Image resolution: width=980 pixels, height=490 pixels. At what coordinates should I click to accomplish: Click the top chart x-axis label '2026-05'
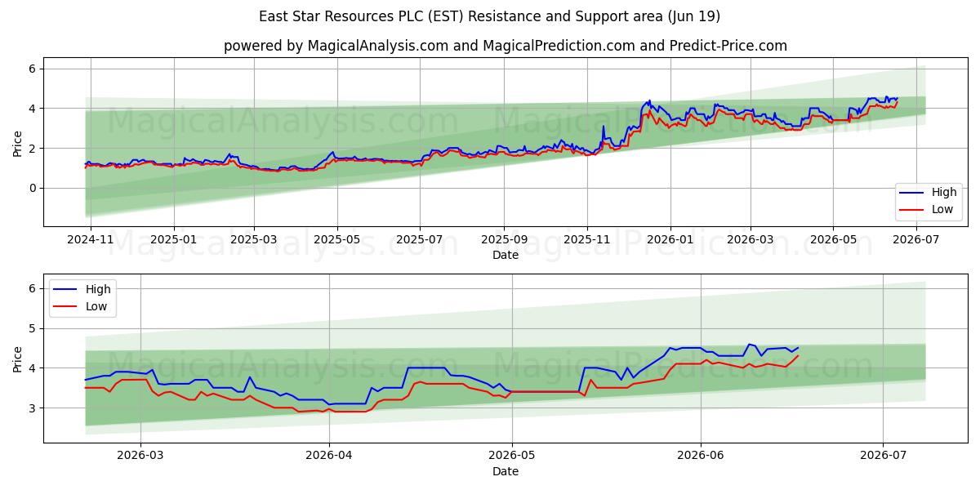click(x=833, y=241)
